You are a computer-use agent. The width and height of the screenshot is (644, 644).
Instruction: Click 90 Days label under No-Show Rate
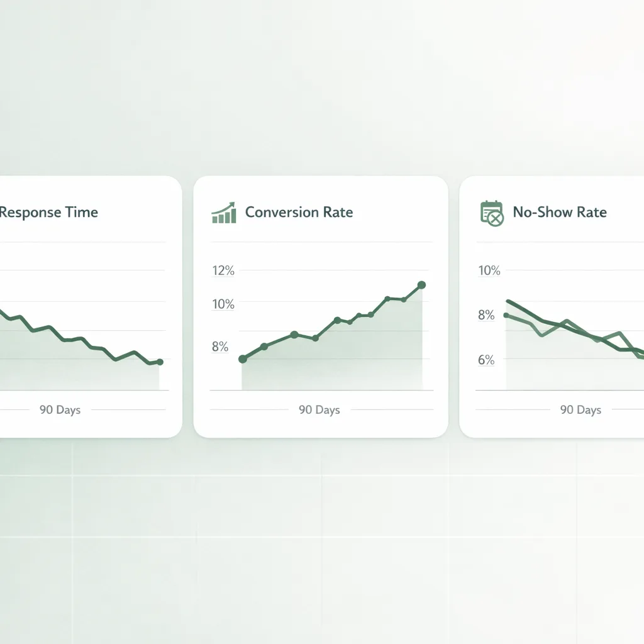[x=580, y=410]
